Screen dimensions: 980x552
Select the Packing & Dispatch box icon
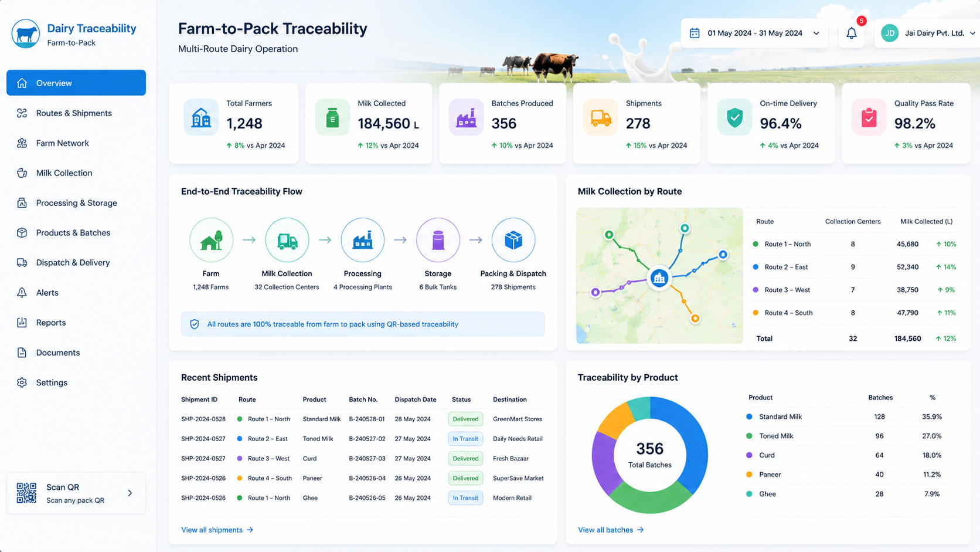tap(513, 240)
